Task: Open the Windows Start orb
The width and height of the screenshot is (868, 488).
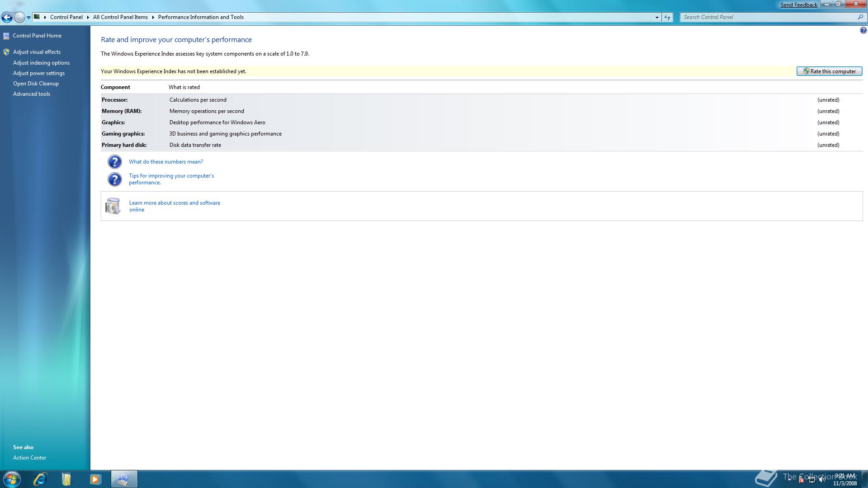Action: [11, 479]
